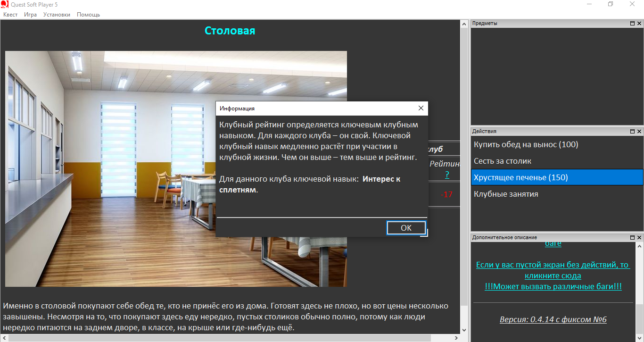Select action Купить обед на вынос (100)

coord(519,144)
